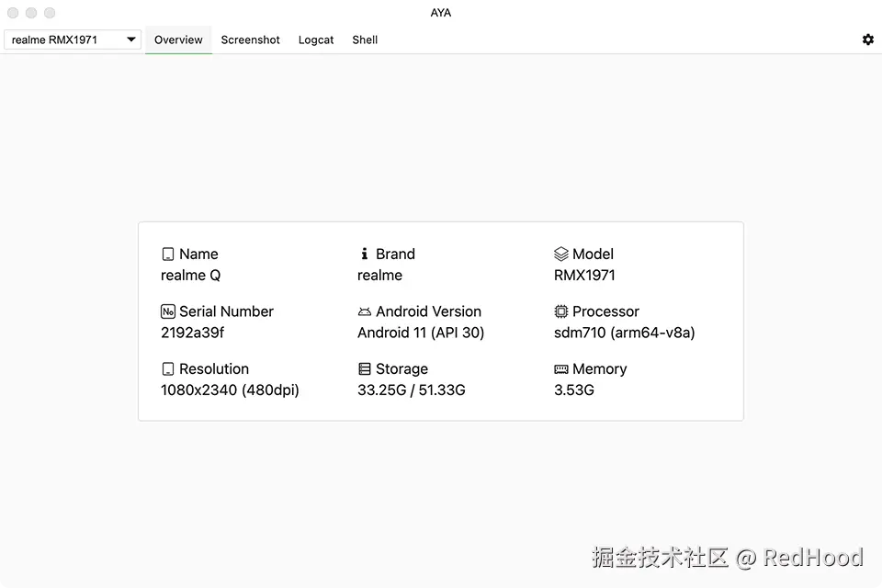Click the device icon beside Resolution
Viewport: 882px width, 588px height.
pos(167,369)
